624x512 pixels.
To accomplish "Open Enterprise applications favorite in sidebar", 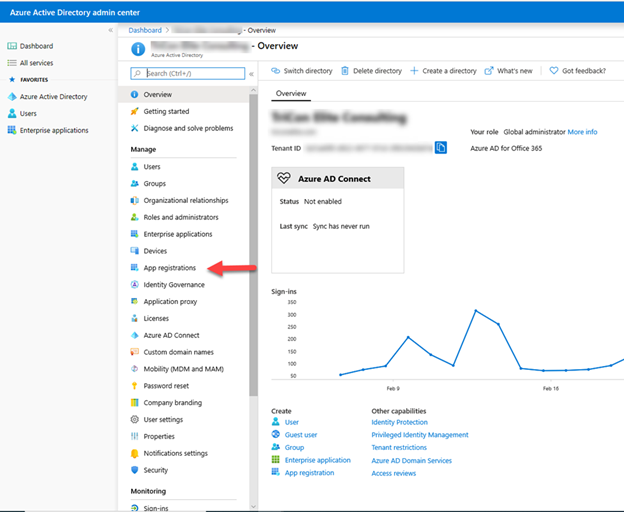I will [54, 130].
